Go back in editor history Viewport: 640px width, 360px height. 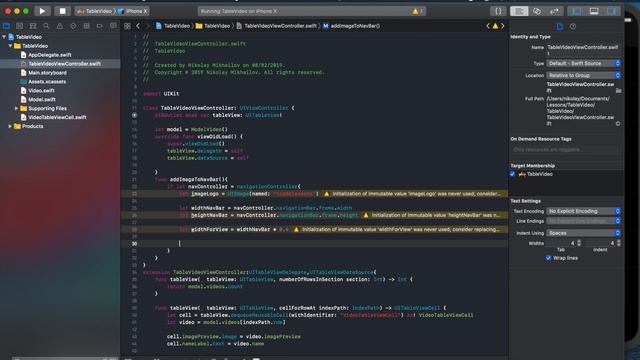138,26
